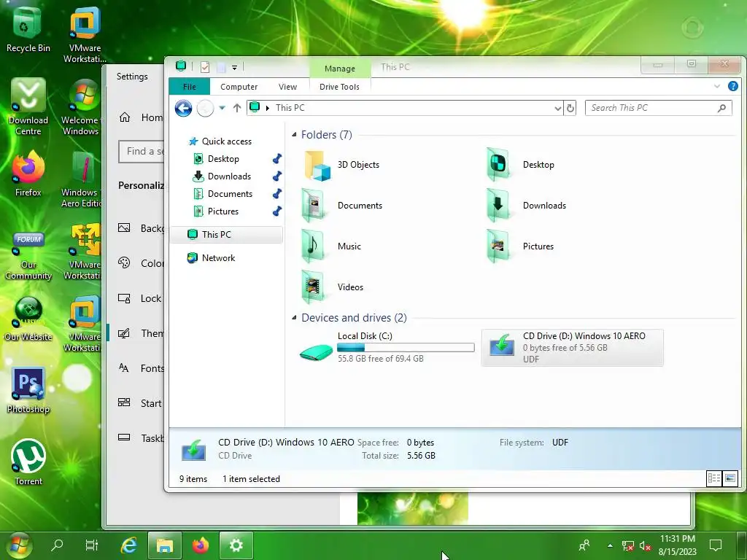Screen dimensions: 747x560
Task: Open recent locations dropdown arrow
Action: coord(222,108)
